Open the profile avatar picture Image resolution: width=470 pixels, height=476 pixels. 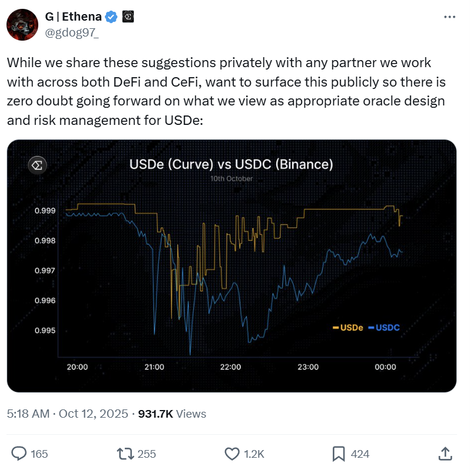tap(22, 24)
